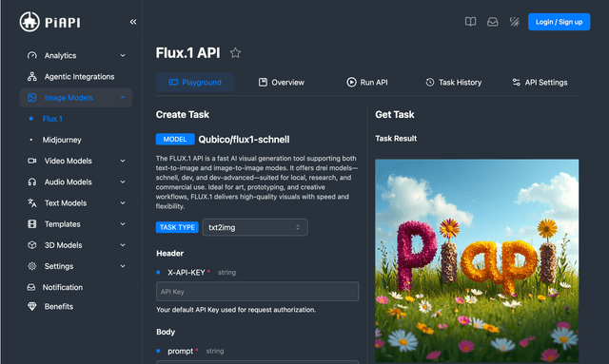The image size is (609, 364).
Task: Collapse the sidebar with double-chevron icon
Action: click(133, 22)
